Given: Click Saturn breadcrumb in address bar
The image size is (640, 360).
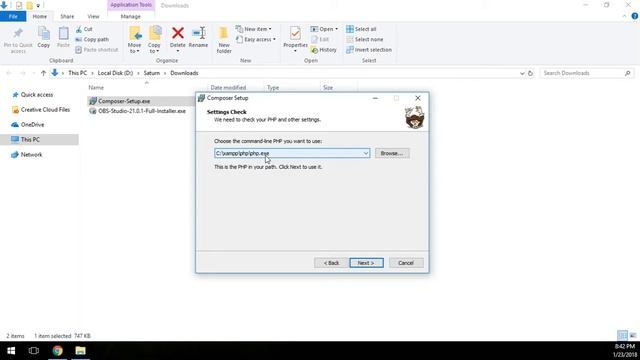Looking at the screenshot, I should 151,73.
